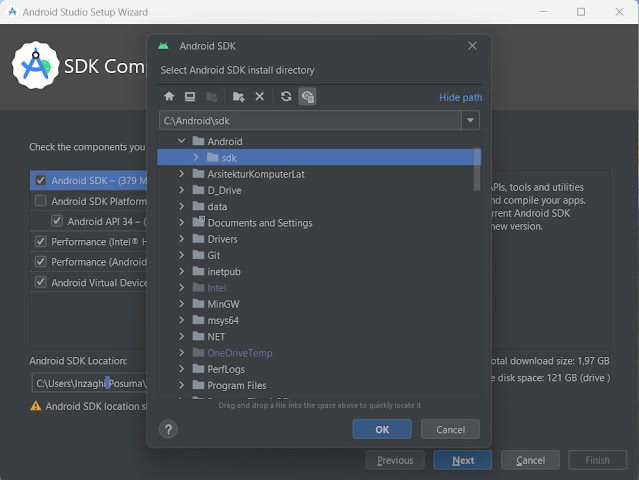
Task: Select the Android folder icon
Action: pyautogui.click(x=198, y=141)
